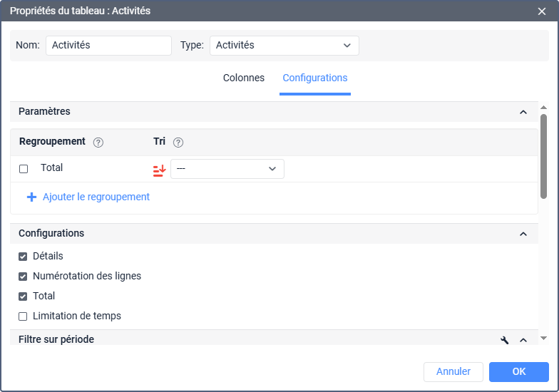Click the Annuler button
This screenshot has height=392, width=559.
pyautogui.click(x=453, y=371)
